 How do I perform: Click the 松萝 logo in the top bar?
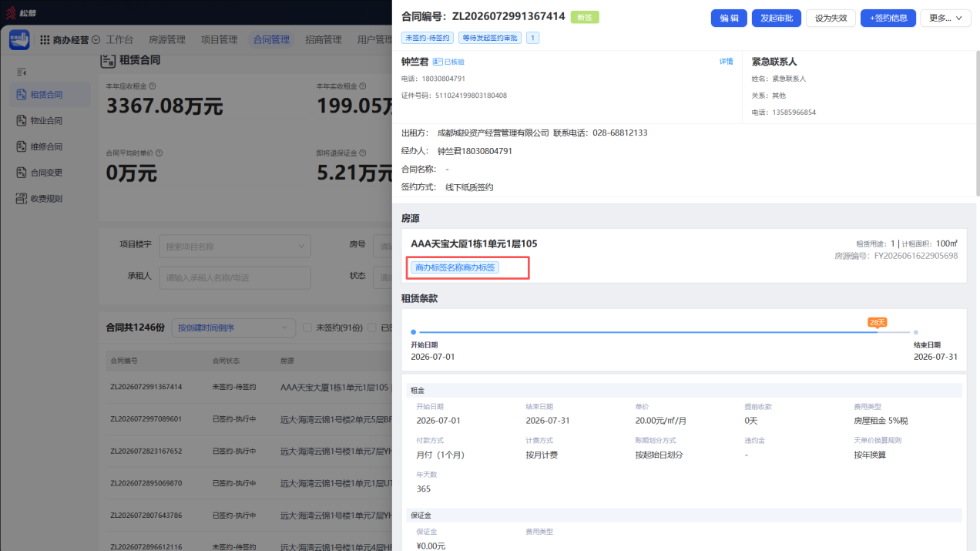21,13
